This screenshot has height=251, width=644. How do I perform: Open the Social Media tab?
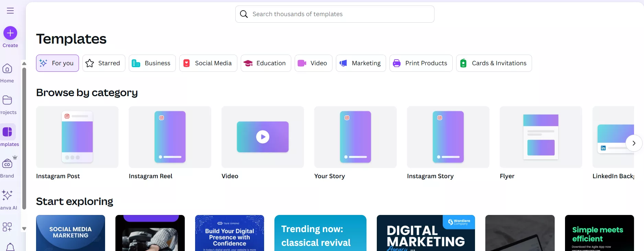click(x=208, y=63)
